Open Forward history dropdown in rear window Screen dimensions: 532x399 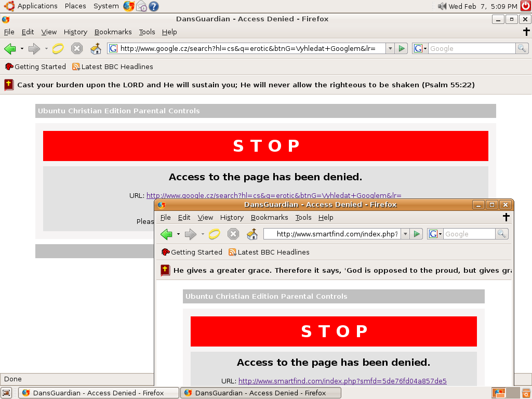[46, 49]
